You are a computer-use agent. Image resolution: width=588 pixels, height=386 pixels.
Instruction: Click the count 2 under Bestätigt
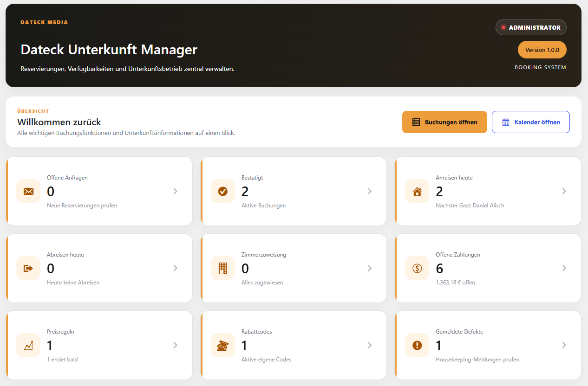(x=245, y=192)
